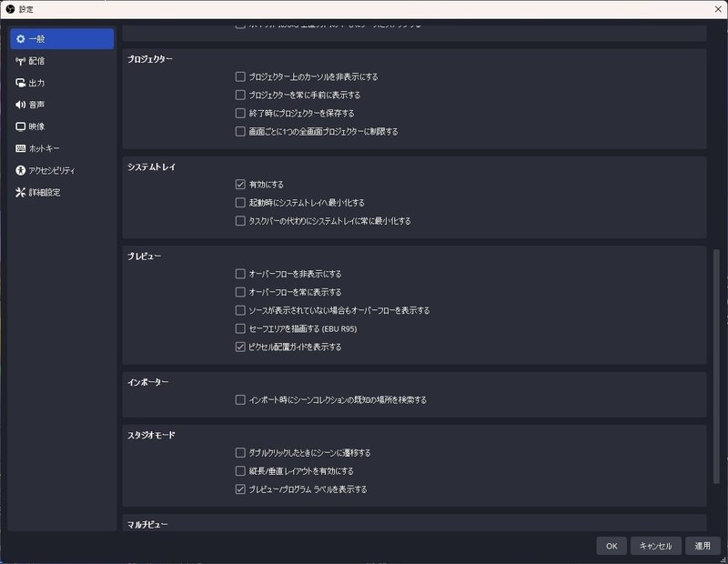Screen dimensions: 728x564
Task: Check オーバーフローを常に表示する
Action: [240, 292]
